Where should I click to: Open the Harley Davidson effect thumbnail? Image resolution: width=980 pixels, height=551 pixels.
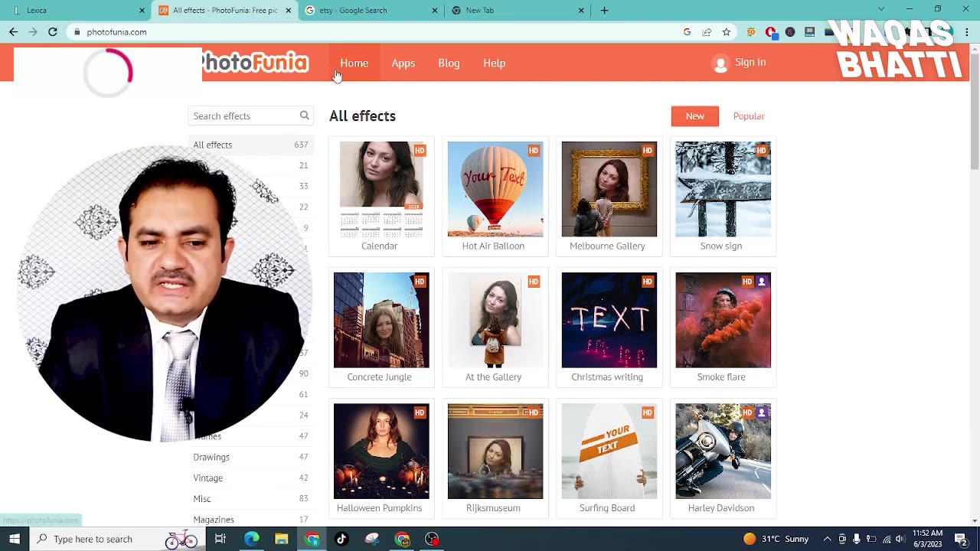(724, 458)
